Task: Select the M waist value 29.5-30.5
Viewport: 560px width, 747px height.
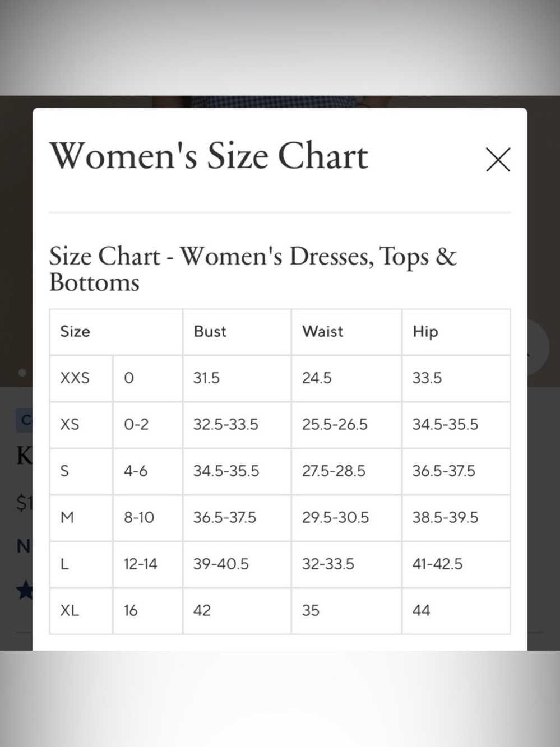Action: pyautogui.click(x=335, y=517)
